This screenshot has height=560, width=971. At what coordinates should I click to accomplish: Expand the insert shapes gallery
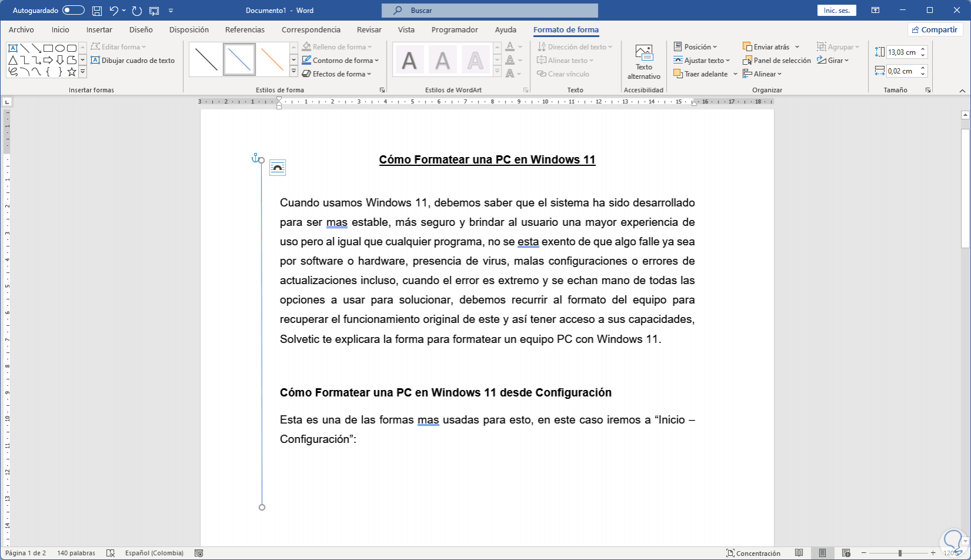[x=82, y=72]
